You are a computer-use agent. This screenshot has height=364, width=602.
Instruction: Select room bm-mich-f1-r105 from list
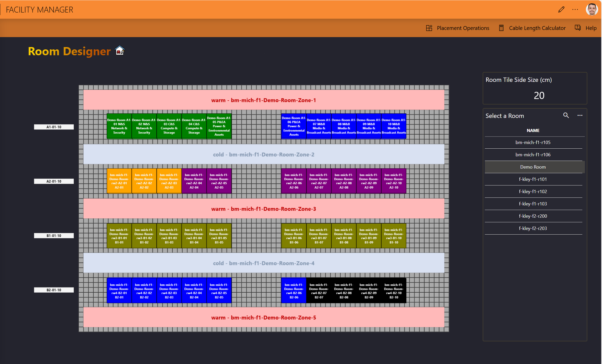point(533,142)
